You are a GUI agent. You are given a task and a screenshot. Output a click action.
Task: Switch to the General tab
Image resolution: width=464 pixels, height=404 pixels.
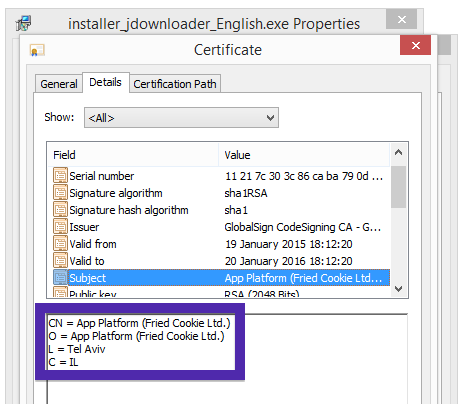pos(59,84)
